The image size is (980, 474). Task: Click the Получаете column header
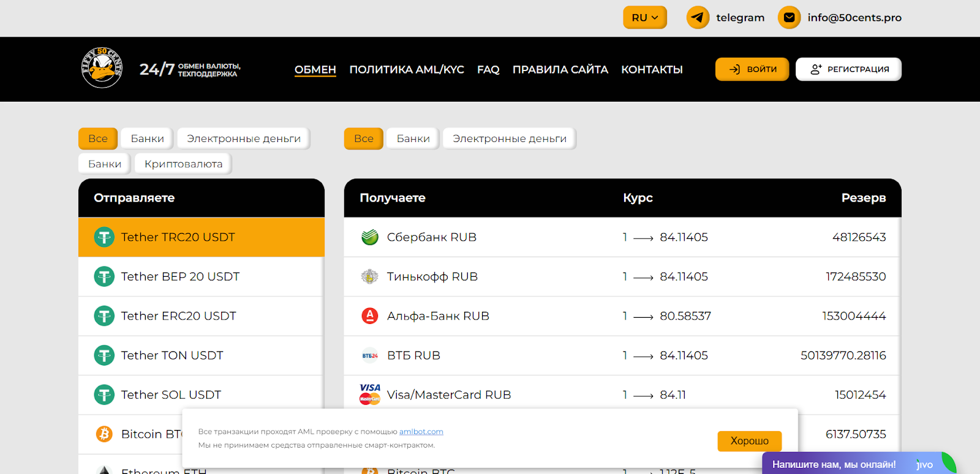tap(393, 198)
